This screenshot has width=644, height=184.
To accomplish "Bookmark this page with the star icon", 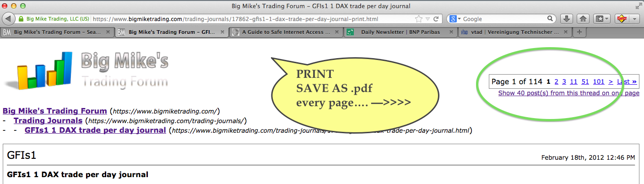I will coord(418,19).
